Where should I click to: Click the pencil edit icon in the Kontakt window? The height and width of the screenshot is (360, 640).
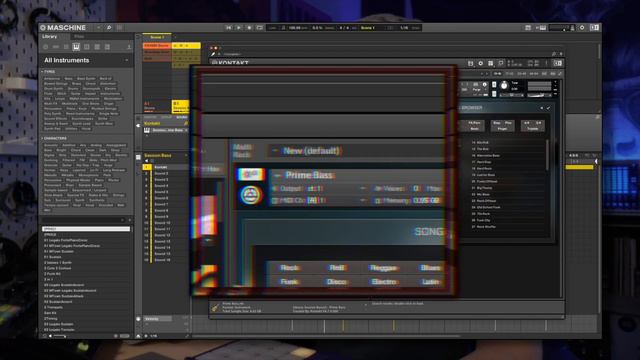[x=213, y=54]
